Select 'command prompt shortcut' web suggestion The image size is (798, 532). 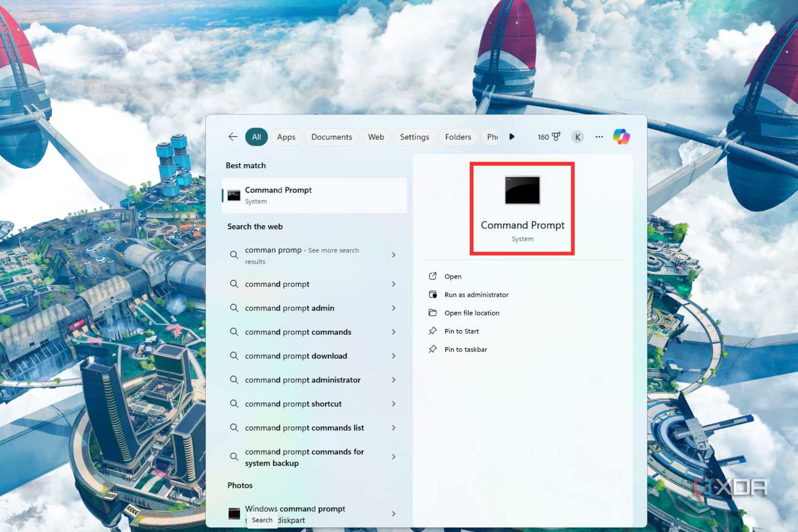click(x=314, y=404)
